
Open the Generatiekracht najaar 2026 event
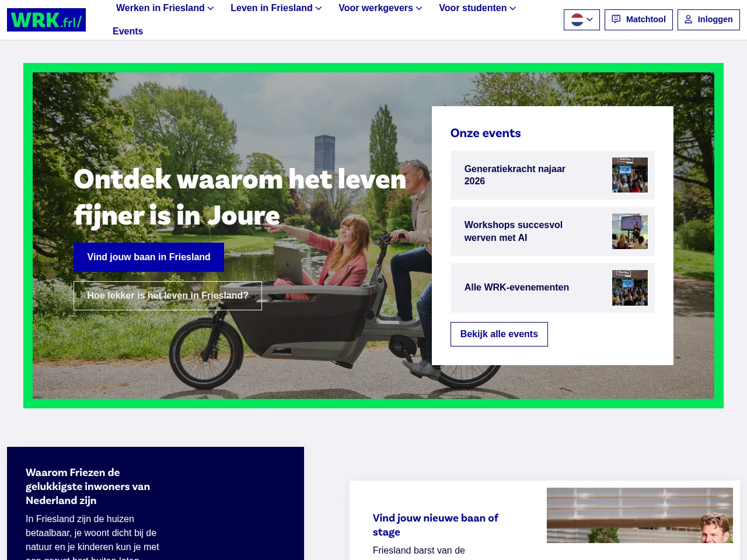(553, 175)
